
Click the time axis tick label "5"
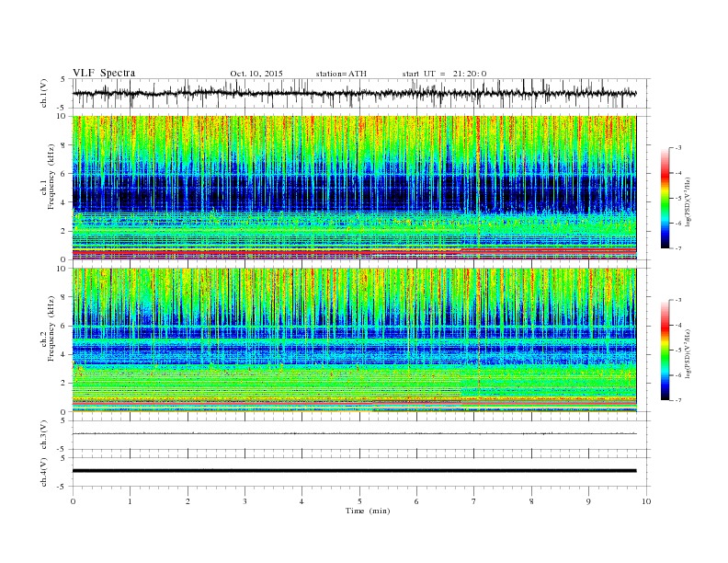point(359,501)
